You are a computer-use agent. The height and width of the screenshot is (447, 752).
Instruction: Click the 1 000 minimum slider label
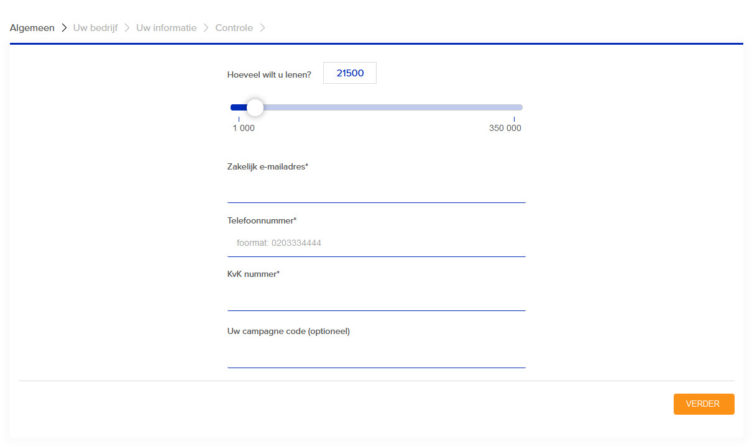(x=243, y=128)
